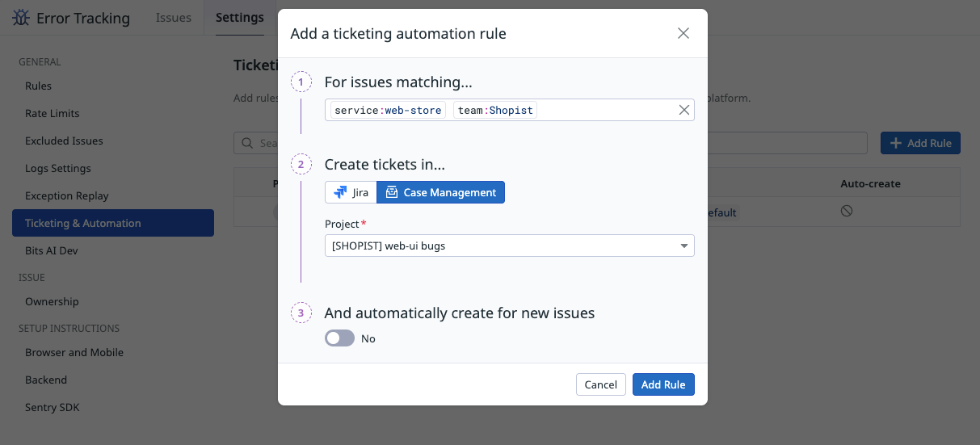The height and width of the screenshot is (445, 980).
Task: Confirm with the blue Add Rule button
Action: point(662,384)
